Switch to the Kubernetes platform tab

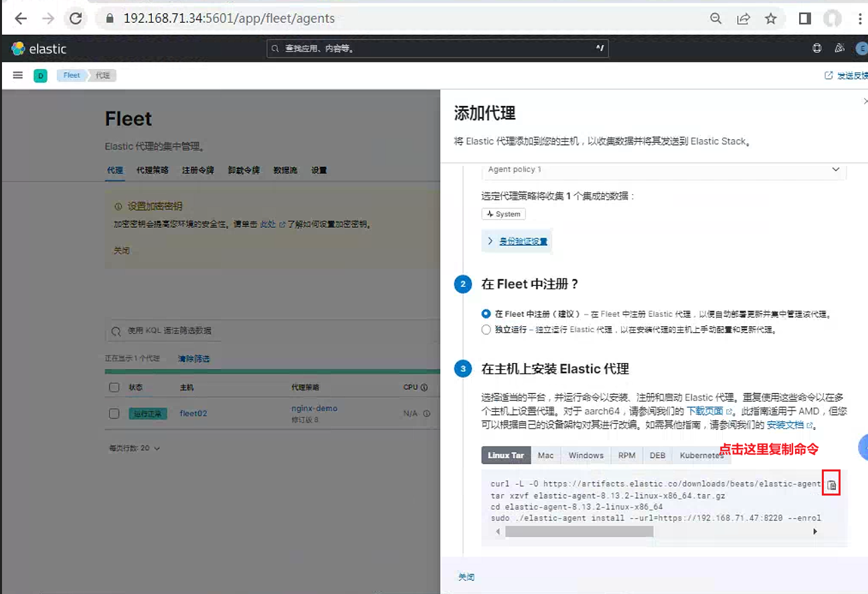(701, 455)
